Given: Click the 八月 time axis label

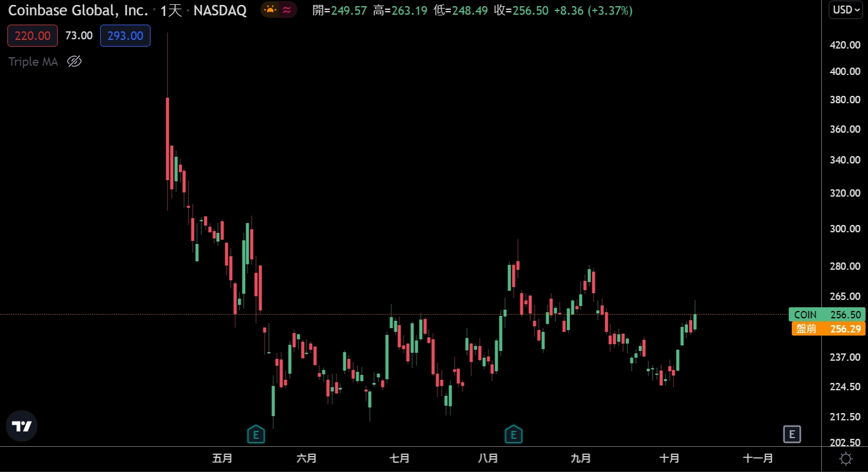Looking at the screenshot, I should pos(488,458).
